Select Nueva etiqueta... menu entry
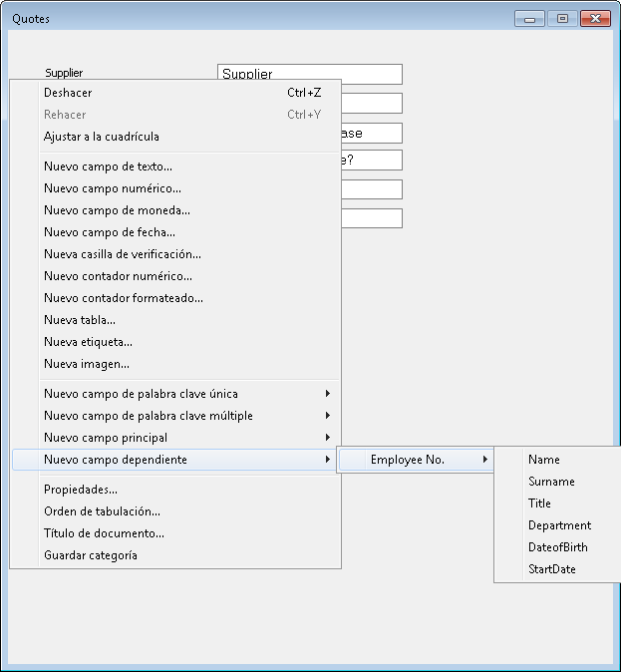Viewport: 621px width, 672px height. 175,342
